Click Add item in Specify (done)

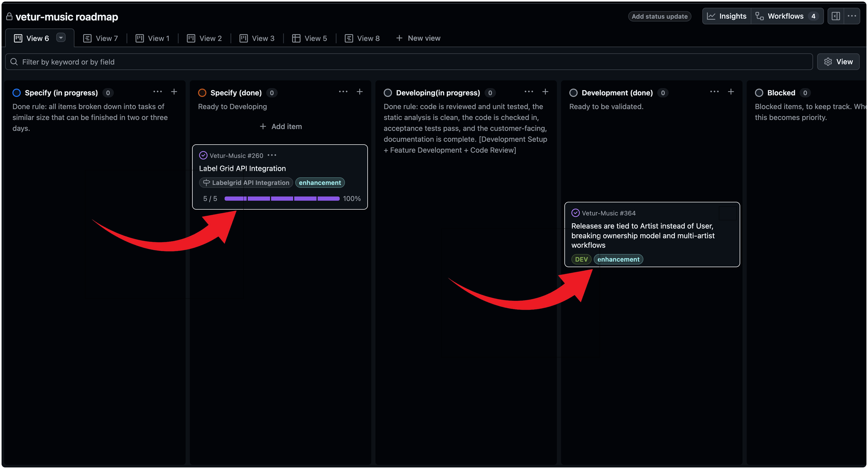tap(281, 126)
